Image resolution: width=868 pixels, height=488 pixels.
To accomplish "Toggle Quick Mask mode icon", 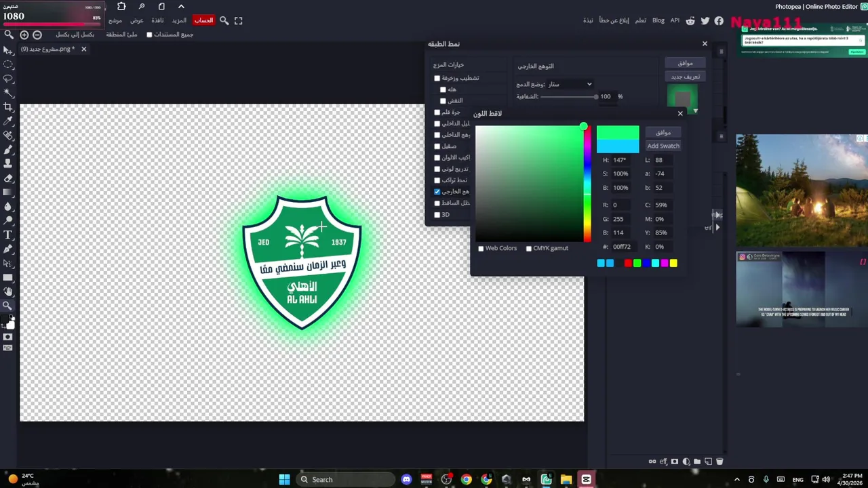I will [8, 337].
